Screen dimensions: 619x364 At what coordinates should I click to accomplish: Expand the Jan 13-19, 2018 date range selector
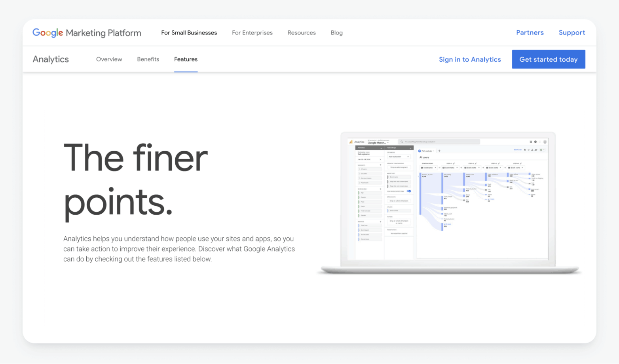click(x=370, y=159)
